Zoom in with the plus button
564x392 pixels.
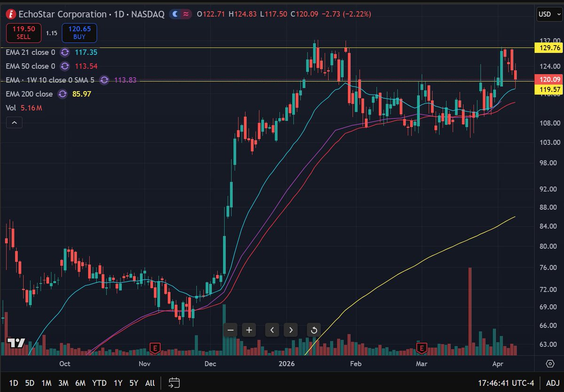pyautogui.click(x=249, y=330)
